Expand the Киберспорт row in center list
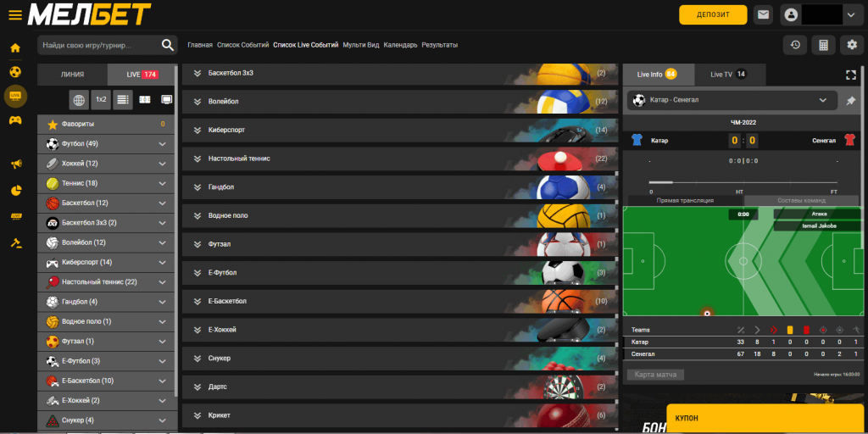The image size is (868, 434). [198, 131]
